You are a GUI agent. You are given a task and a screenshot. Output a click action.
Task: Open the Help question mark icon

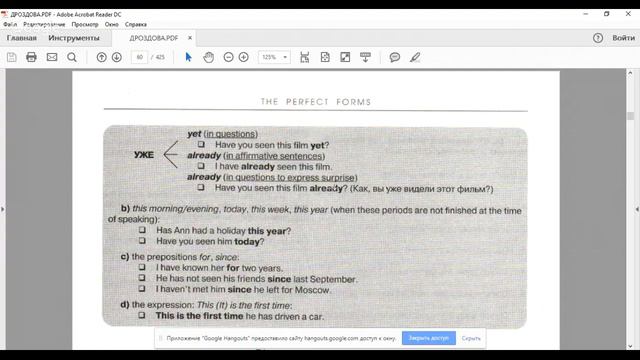[x=598, y=38]
